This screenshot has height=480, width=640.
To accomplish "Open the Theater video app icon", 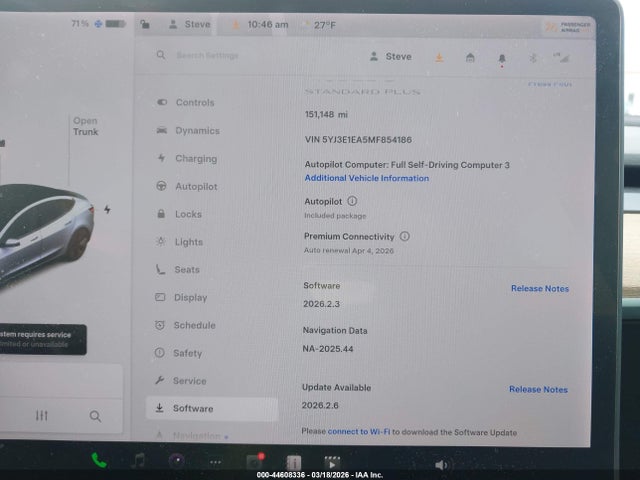I will click(x=332, y=462).
